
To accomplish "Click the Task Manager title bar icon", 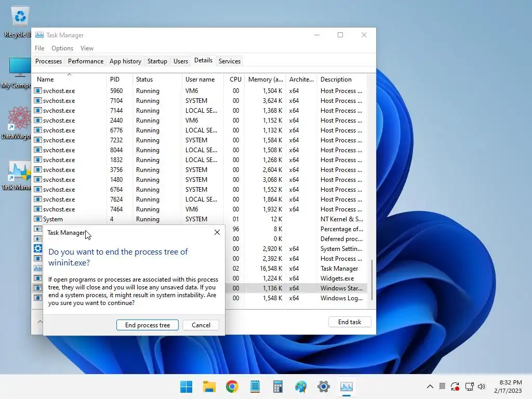I will point(39,35).
